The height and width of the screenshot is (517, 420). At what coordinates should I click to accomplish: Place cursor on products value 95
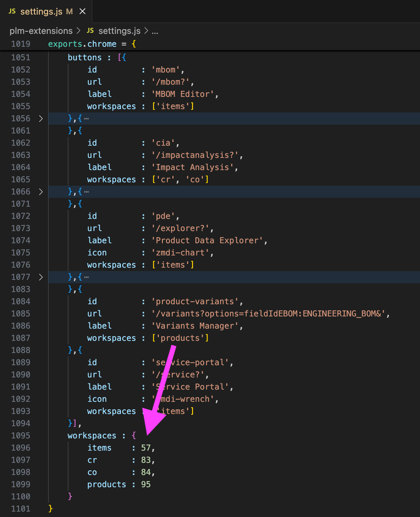146,484
